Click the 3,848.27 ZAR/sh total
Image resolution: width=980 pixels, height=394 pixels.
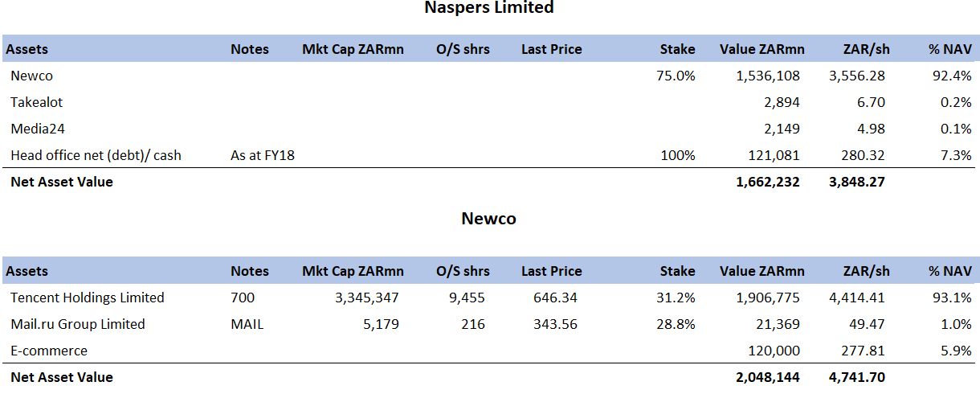(x=856, y=182)
